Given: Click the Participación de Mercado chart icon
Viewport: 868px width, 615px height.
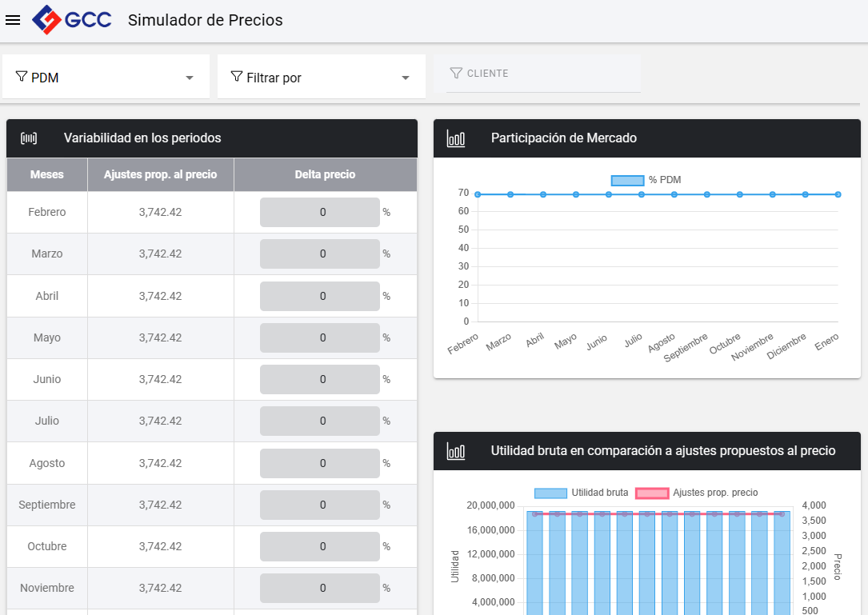Looking at the screenshot, I should [456, 138].
